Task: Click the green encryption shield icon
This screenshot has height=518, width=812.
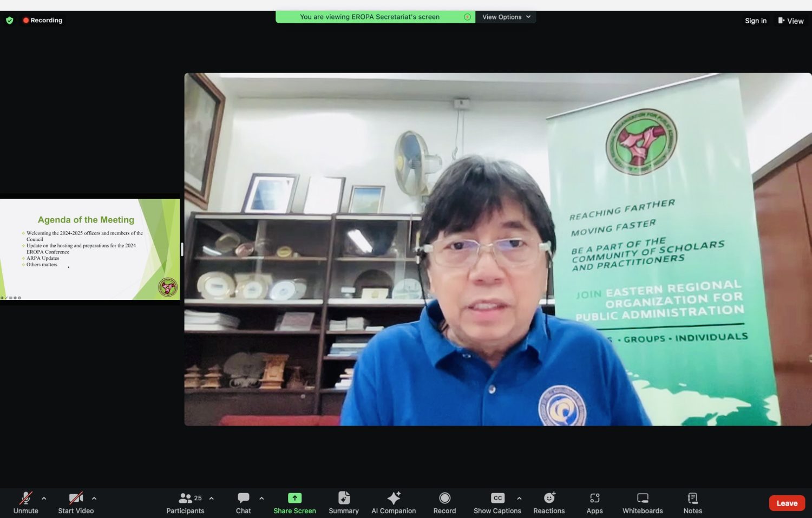Action: (9, 21)
